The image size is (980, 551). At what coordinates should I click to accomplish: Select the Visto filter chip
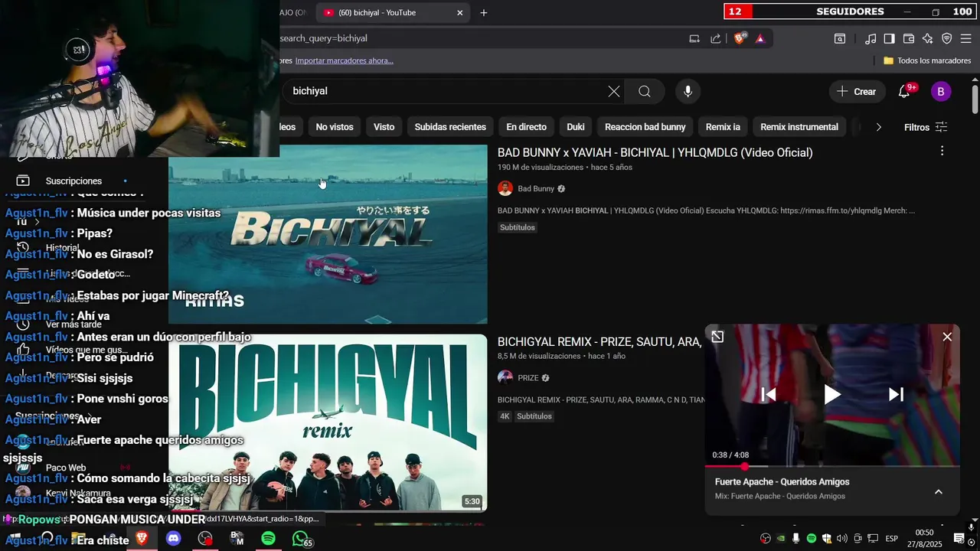pos(384,127)
